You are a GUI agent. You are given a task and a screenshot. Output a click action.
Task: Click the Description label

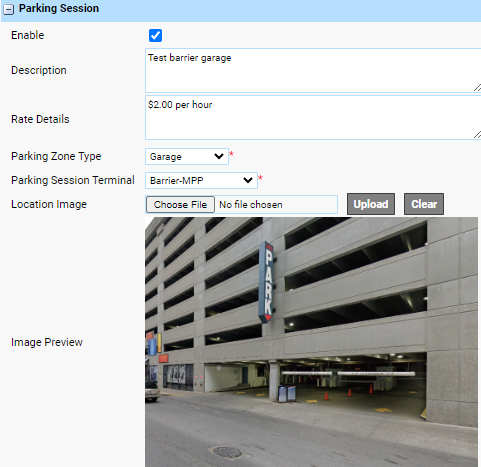click(x=39, y=70)
